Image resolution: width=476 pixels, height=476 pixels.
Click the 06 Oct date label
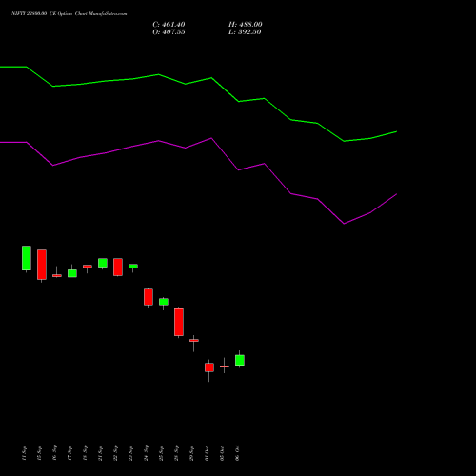click(237, 453)
